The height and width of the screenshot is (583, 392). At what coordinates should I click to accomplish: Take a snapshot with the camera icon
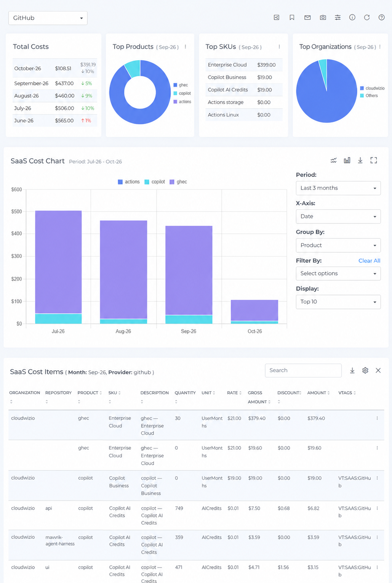(x=323, y=18)
